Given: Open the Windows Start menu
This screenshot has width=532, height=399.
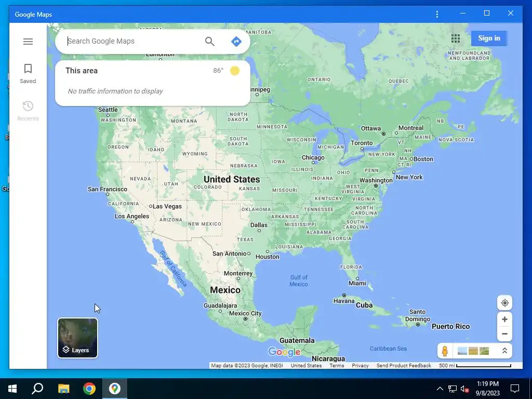Looking at the screenshot, I should pos(12,389).
